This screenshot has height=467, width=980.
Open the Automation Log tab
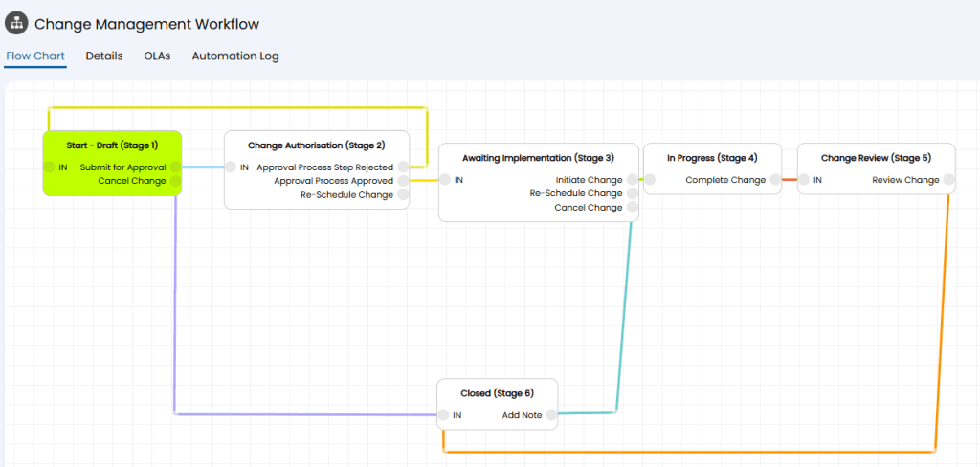(235, 56)
